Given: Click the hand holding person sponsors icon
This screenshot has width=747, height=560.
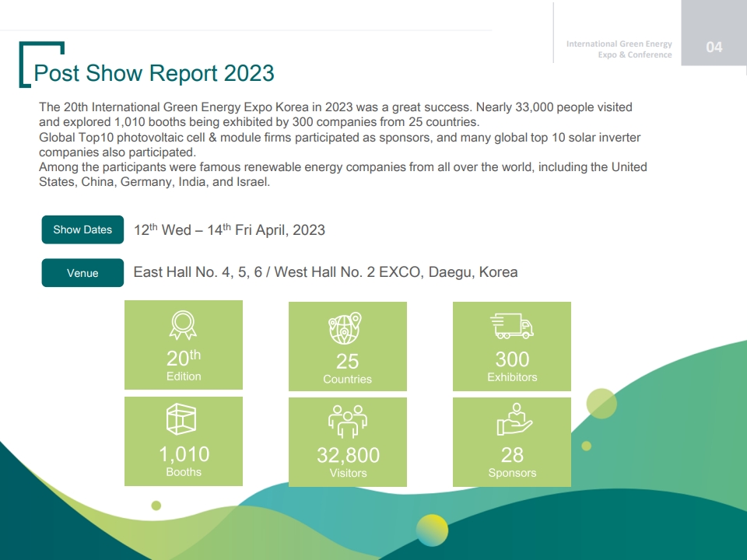Looking at the screenshot, I should (513, 420).
